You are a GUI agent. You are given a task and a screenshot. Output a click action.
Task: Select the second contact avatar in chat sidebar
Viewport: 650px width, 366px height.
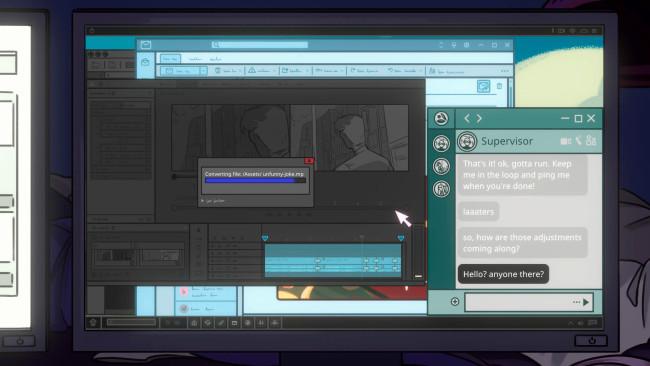(441, 166)
